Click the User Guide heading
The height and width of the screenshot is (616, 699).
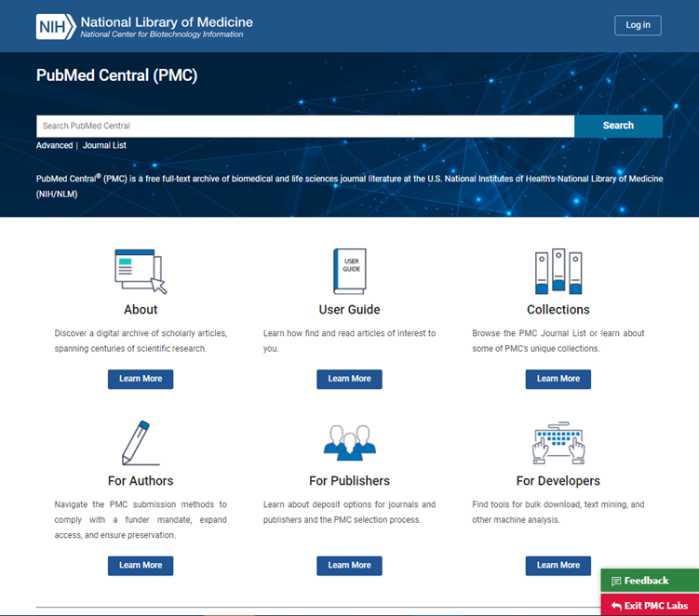tap(350, 309)
